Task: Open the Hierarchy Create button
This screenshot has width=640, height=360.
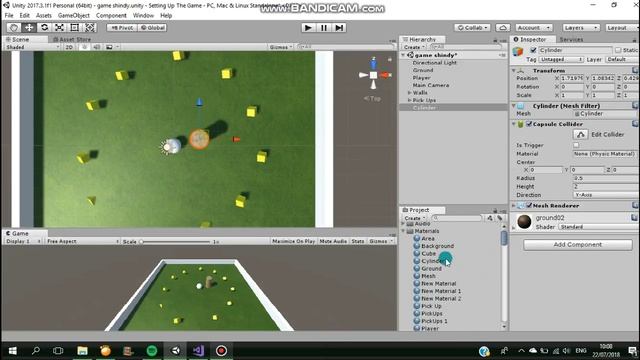Action: tap(414, 47)
